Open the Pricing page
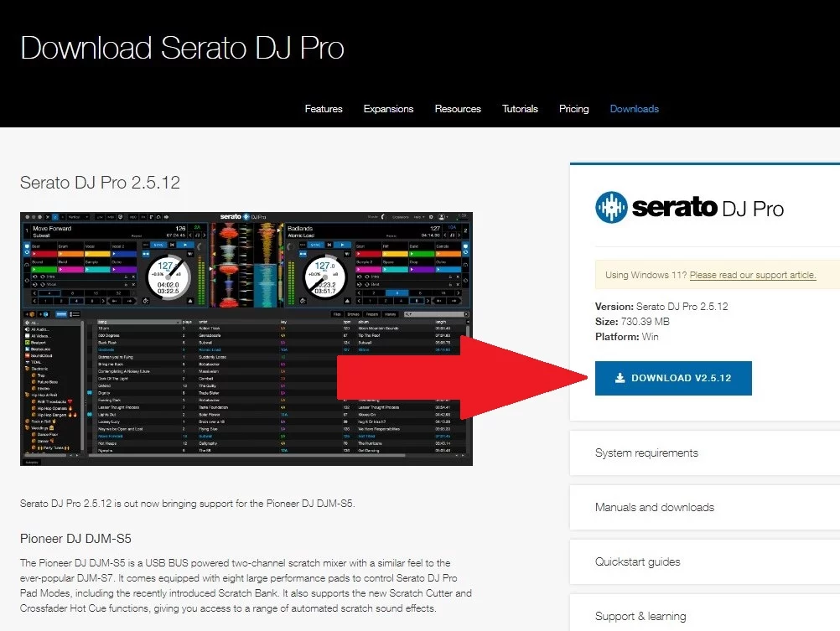 click(x=573, y=109)
